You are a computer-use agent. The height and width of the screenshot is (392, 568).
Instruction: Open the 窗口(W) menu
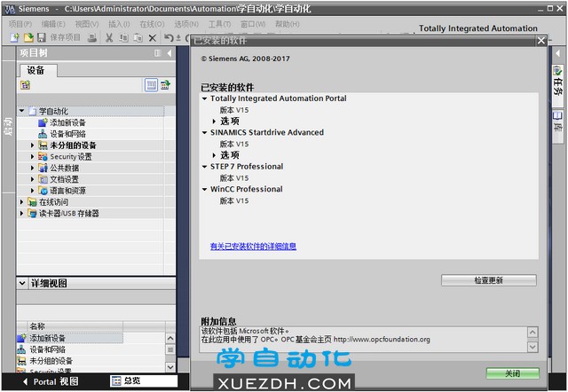tap(253, 24)
